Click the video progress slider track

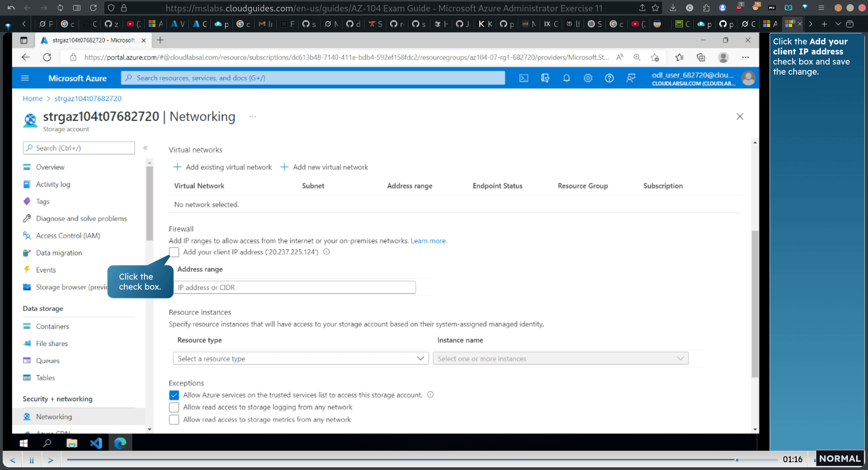point(422,459)
